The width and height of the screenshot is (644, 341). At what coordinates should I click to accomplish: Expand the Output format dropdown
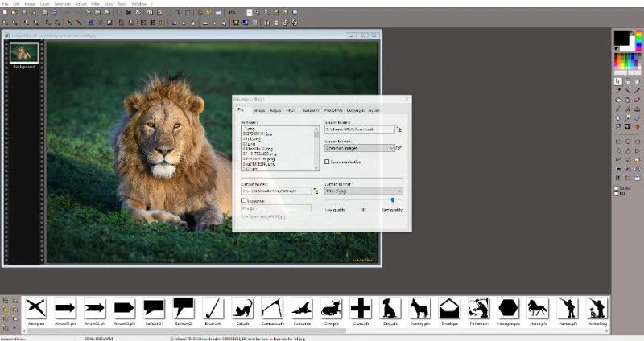pos(398,191)
